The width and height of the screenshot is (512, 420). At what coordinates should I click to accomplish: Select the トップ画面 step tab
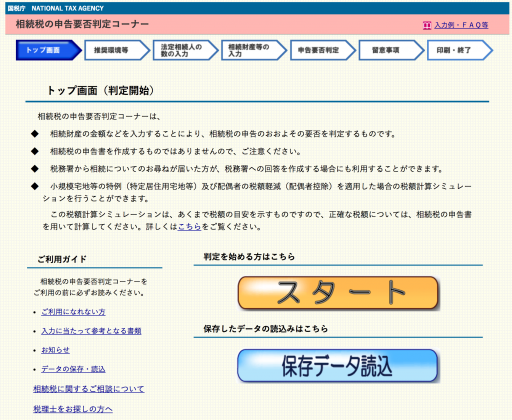point(49,50)
